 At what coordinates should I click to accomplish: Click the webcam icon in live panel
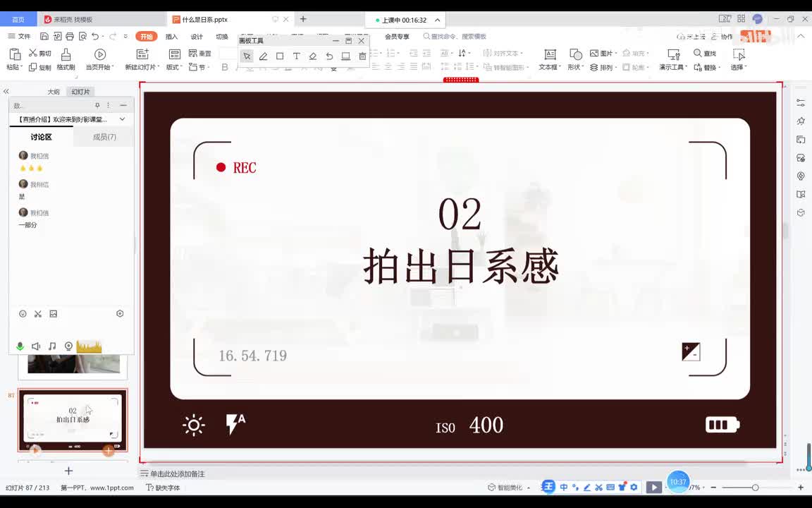click(68, 346)
